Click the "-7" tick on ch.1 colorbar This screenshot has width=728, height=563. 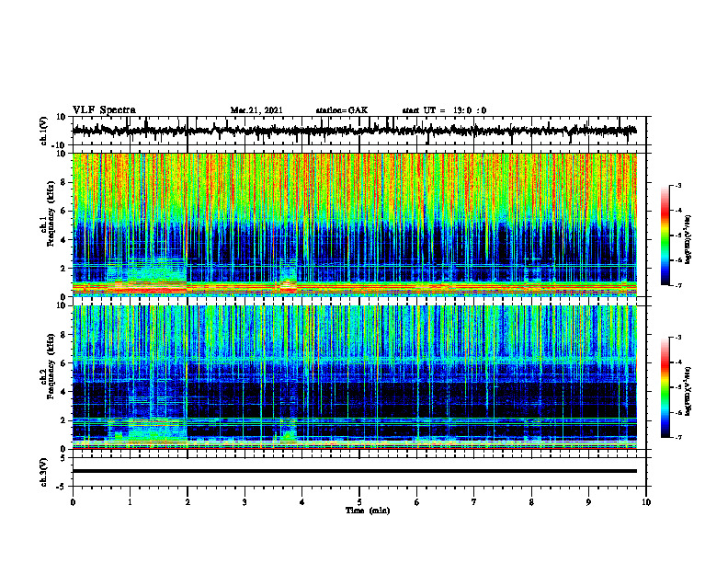tap(677, 285)
